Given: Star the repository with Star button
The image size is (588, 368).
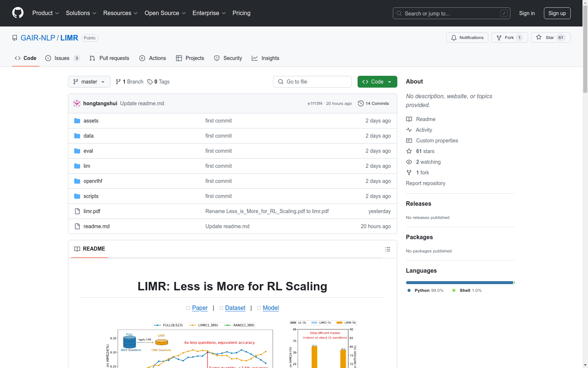Looking at the screenshot, I should pos(551,38).
